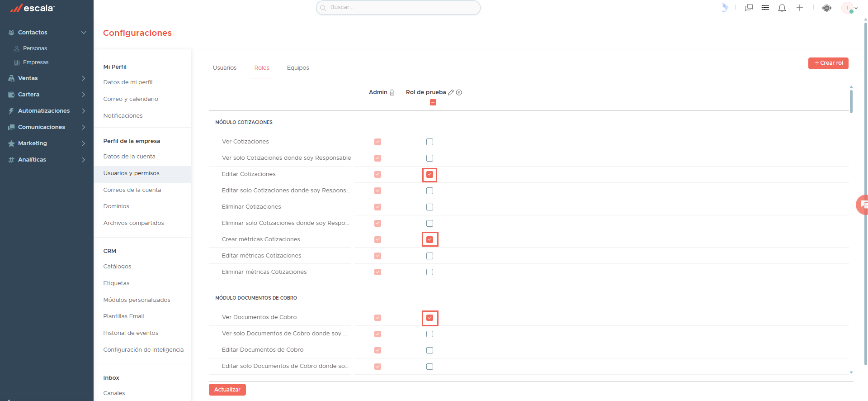The width and height of the screenshot is (868, 401).
Task: Uncheck Crear métricas Cotizaciones for Rol de prueba
Action: click(x=429, y=239)
